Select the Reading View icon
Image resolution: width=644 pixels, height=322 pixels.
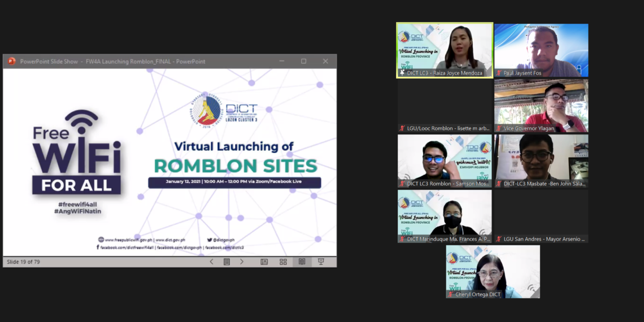pos(302,262)
